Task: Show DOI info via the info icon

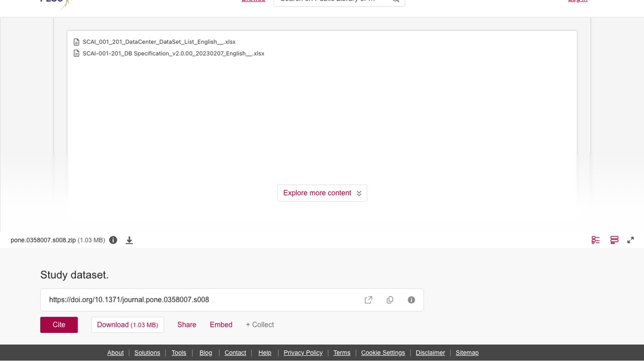Action: click(x=412, y=300)
